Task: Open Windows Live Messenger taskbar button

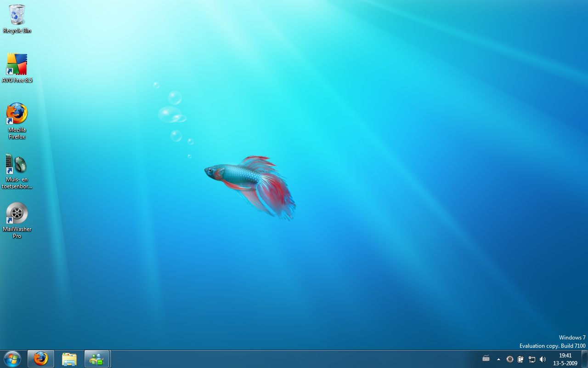Action: click(97, 359)
